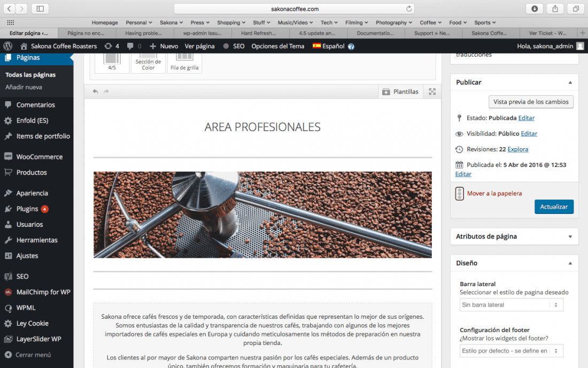Open the Plantillas templates button

(400, 91)
